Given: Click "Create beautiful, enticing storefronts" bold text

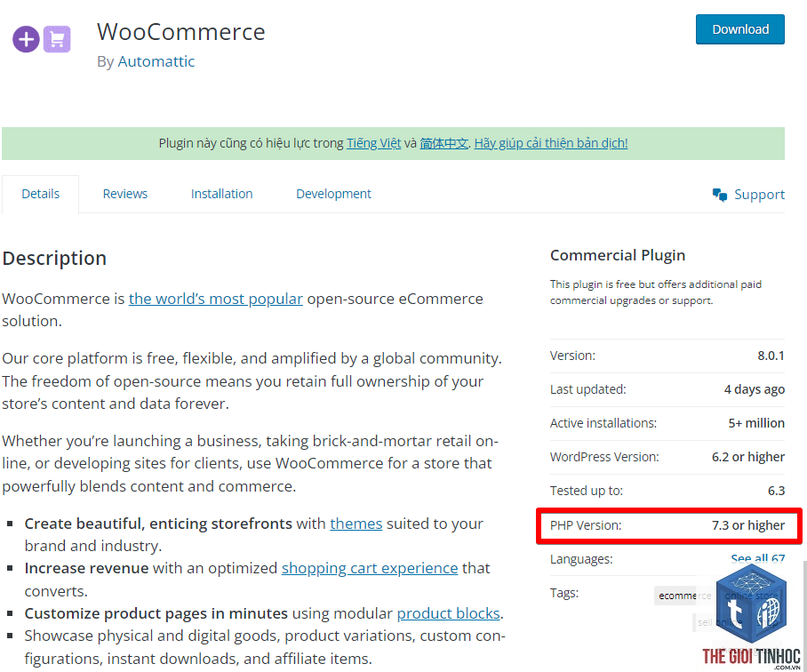Looking at the screenshot, I should click(158, 524).
